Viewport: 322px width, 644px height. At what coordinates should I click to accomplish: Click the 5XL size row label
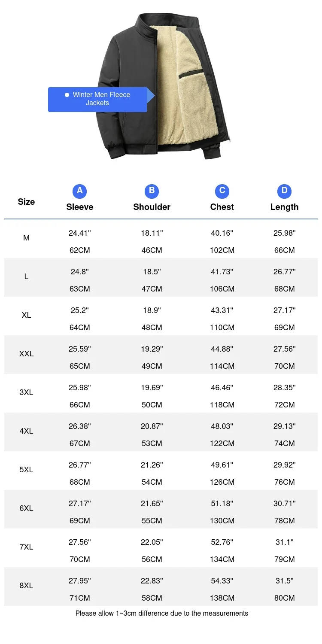tap(26, 470)
